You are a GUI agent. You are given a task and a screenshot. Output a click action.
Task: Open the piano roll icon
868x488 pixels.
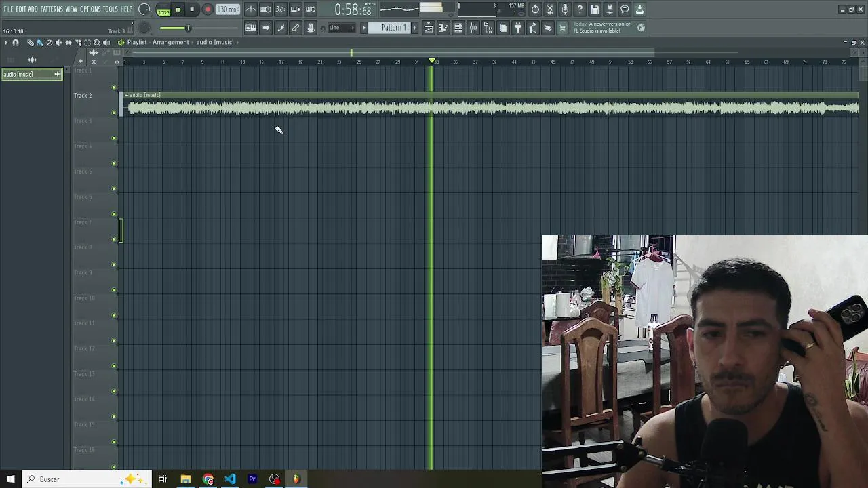click(x=443, y=28)
